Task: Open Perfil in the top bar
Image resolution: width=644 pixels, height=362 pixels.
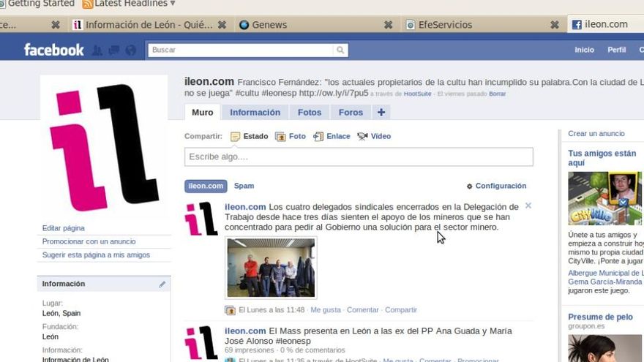Action: point(616,50)
